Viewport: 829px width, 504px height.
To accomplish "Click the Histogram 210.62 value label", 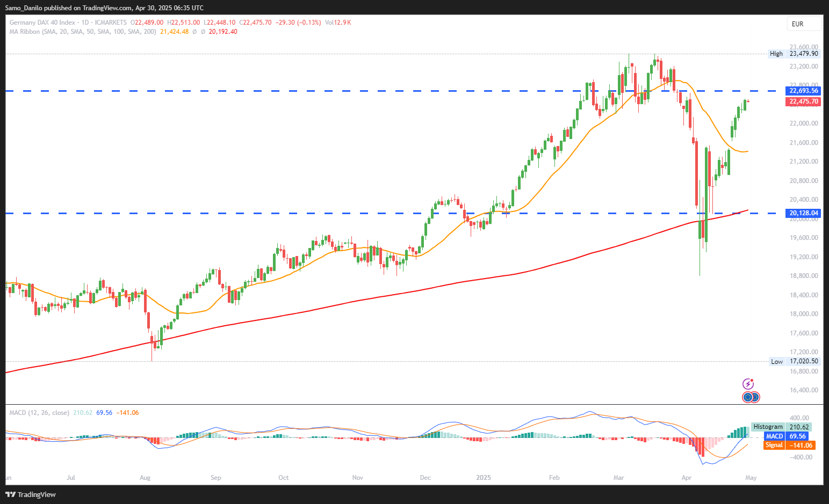I will point(781,427).
